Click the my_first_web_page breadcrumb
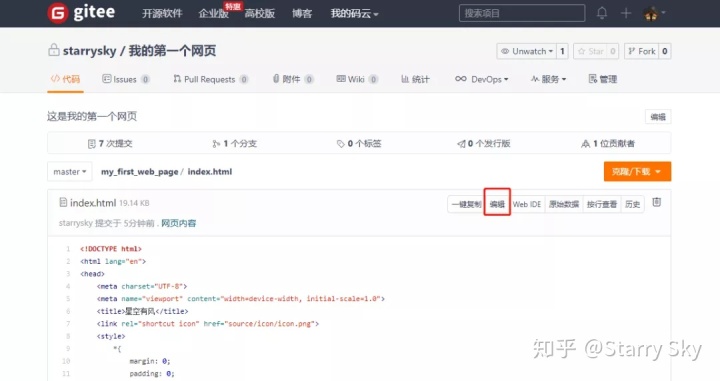 [140, 172]
